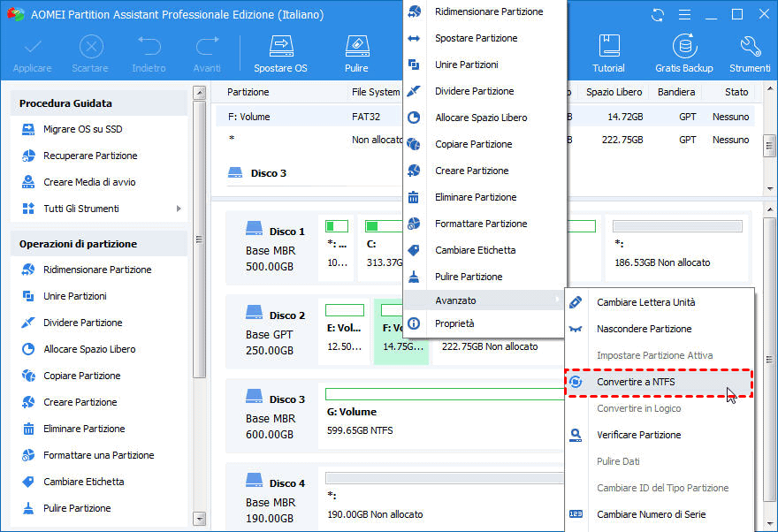Click the Stato column header
The width and height of the screenshot is (778, 532).
(x=736, y=92)
